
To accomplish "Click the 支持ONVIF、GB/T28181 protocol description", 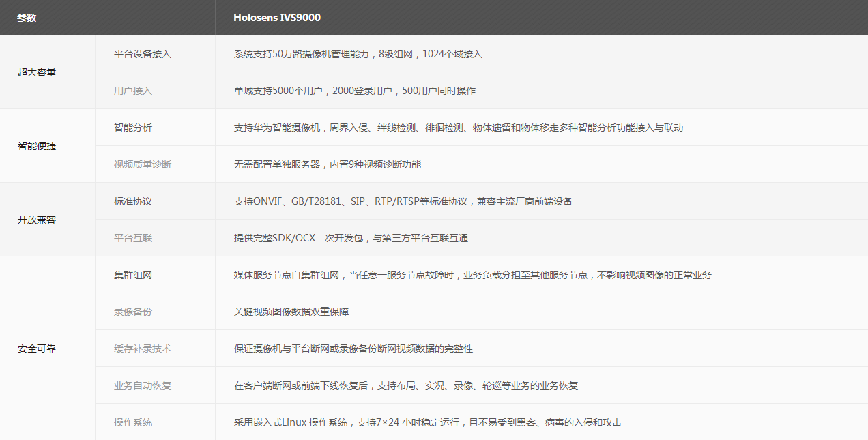I will click(x=403, y=201).
